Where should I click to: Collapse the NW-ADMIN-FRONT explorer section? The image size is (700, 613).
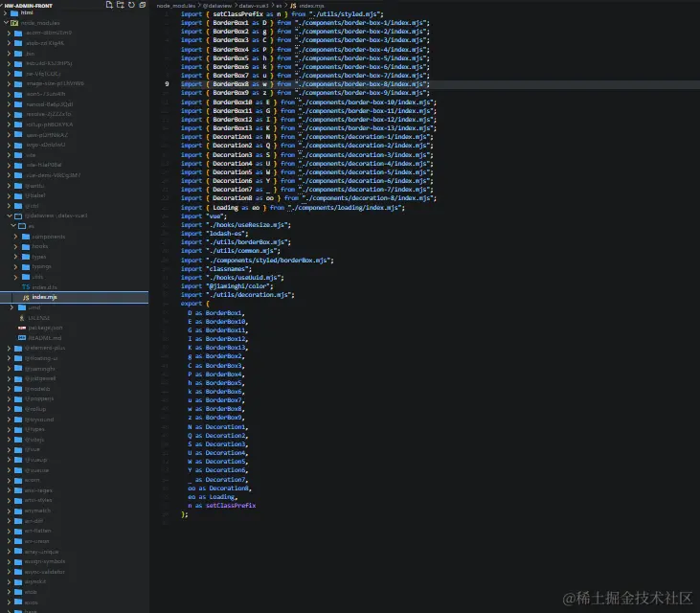pyautogui.click(x=28, y=6)
